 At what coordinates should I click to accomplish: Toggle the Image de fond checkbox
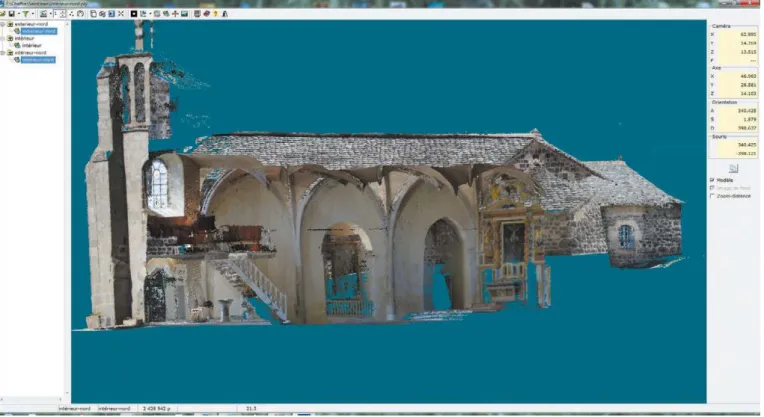click(x=712, y=188)
